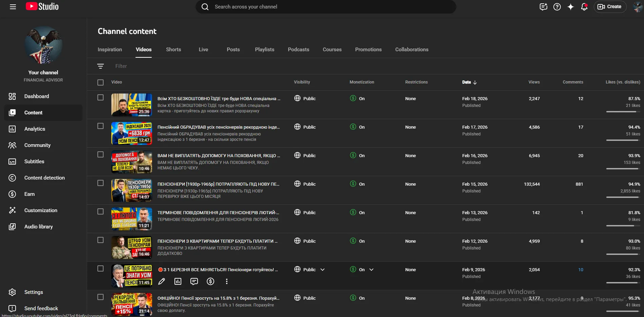This screenshot has width=644, height=317.
Task: Switch to the Podcasts tab
Action: pyautogui.click(x=298, y=50)
